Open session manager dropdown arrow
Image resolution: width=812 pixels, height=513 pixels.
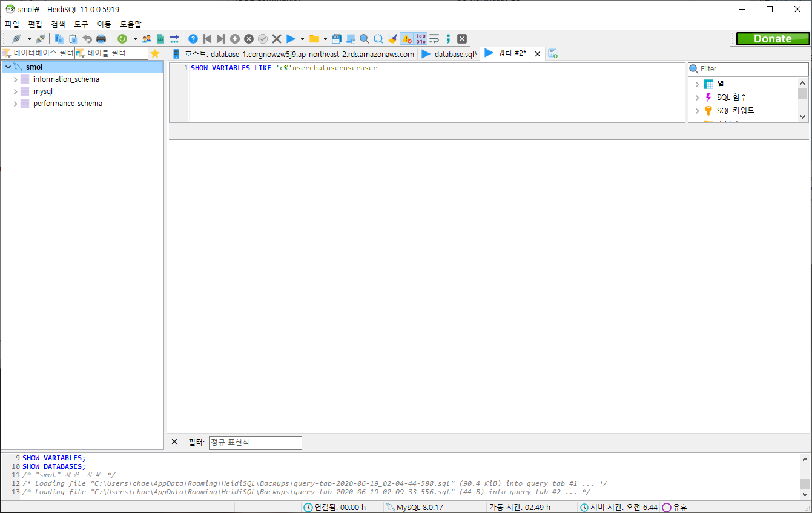tap(28, 39)
